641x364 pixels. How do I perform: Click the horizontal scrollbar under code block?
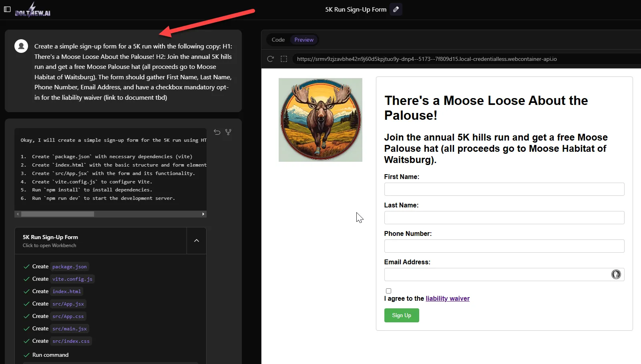(58, 214)
